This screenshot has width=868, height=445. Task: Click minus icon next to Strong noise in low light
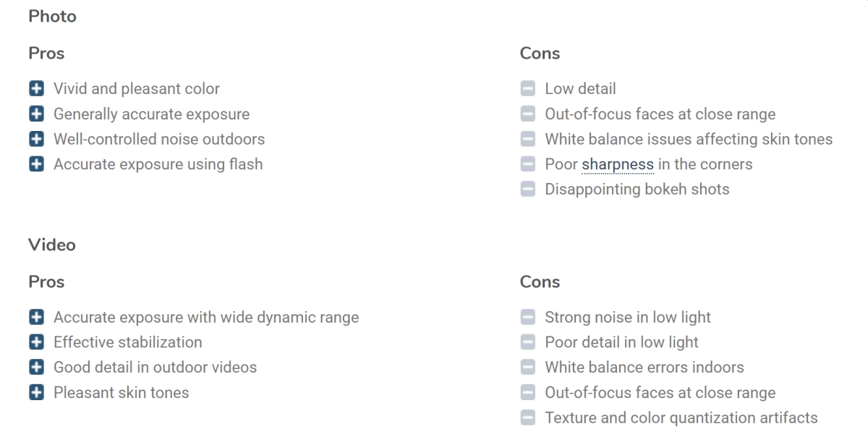[x=528, y=318]
